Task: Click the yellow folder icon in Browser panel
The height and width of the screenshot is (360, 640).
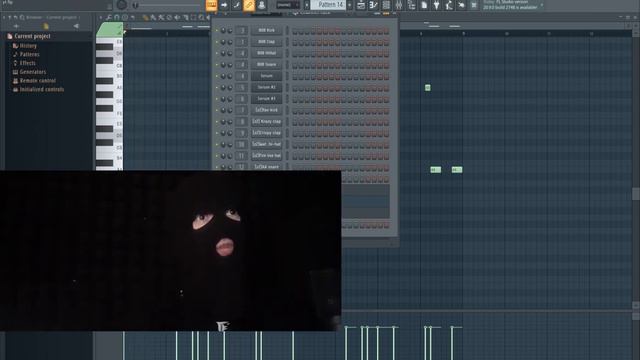Action: [46, 27]
